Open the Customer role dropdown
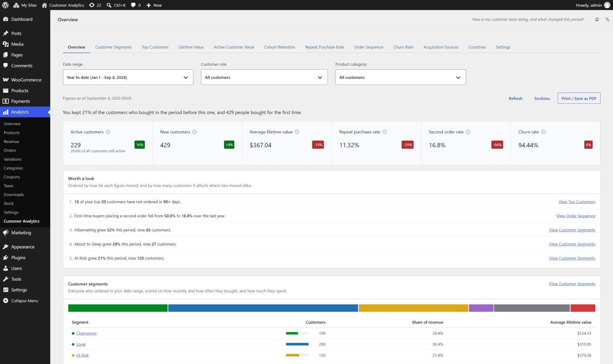The width and height of the screenshot is (613, 364). (264, 77)
